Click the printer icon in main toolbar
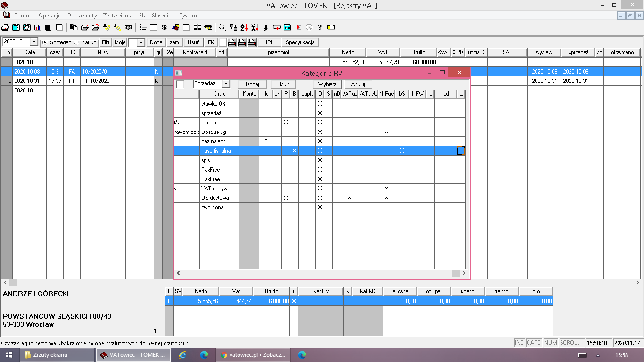 5,27
